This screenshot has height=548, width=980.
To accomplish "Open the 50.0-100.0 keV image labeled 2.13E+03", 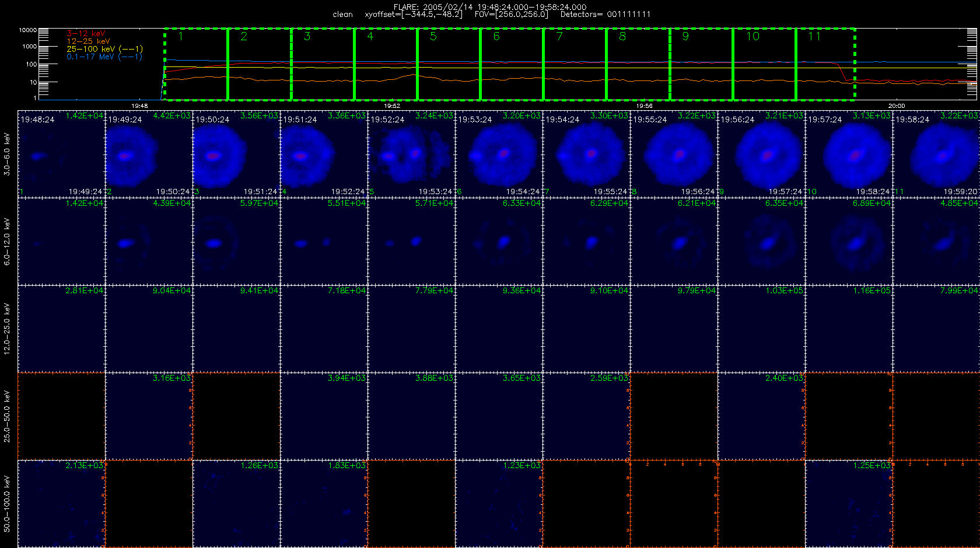I will pyautogui.click(x=61, y=504).
